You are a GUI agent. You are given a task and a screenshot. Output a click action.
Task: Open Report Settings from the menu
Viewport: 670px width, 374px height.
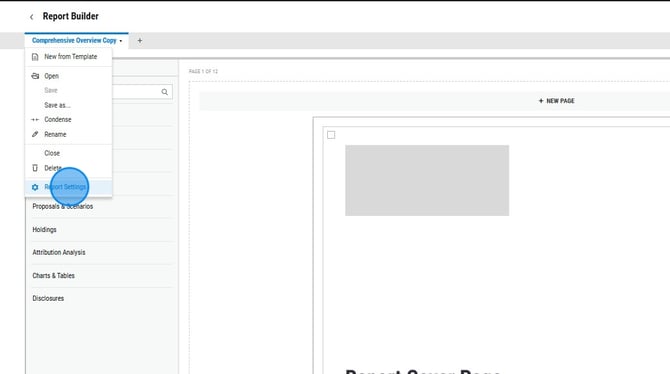[x=69, y=187]
